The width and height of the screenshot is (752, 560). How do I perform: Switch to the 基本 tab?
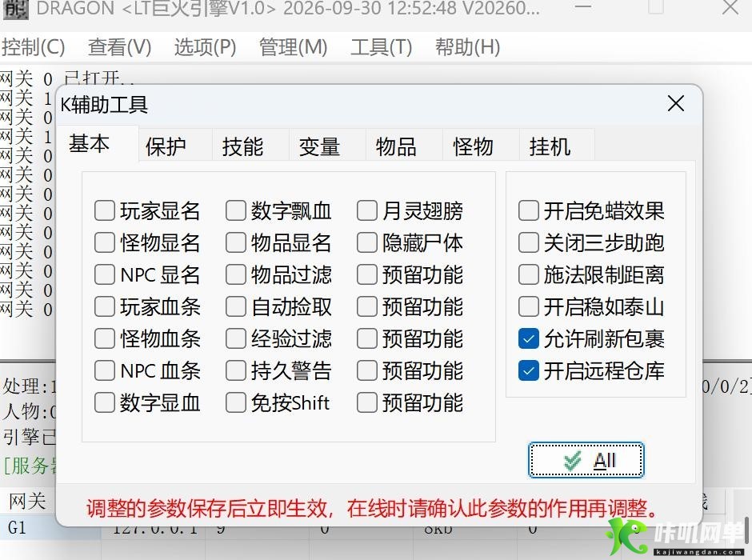coord(98,143)
